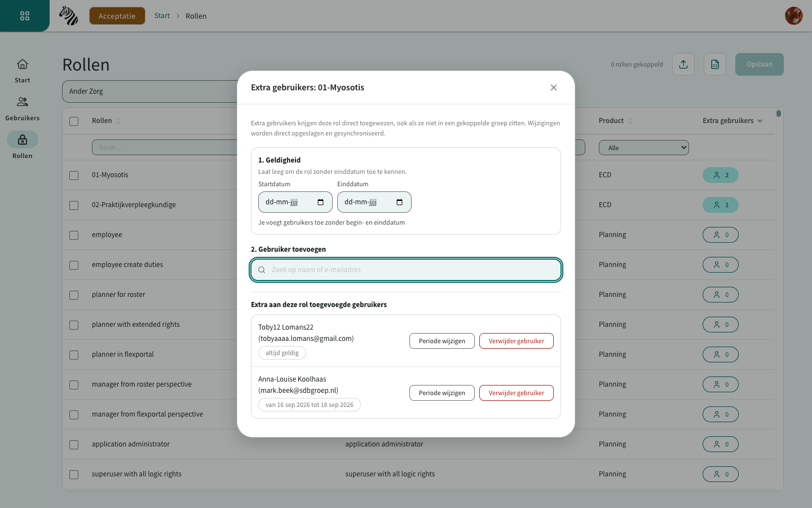Click Periode wijzigen for Toby12 Lomans22
Image resolution: width=812 pixels, height=508 pixels.
442,341
